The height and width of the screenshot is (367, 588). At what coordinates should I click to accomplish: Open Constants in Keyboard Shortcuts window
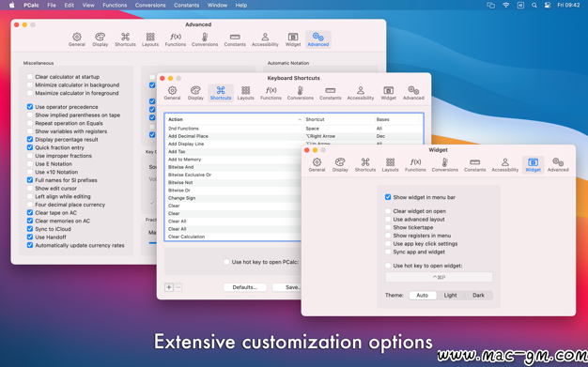coord(331,93)
